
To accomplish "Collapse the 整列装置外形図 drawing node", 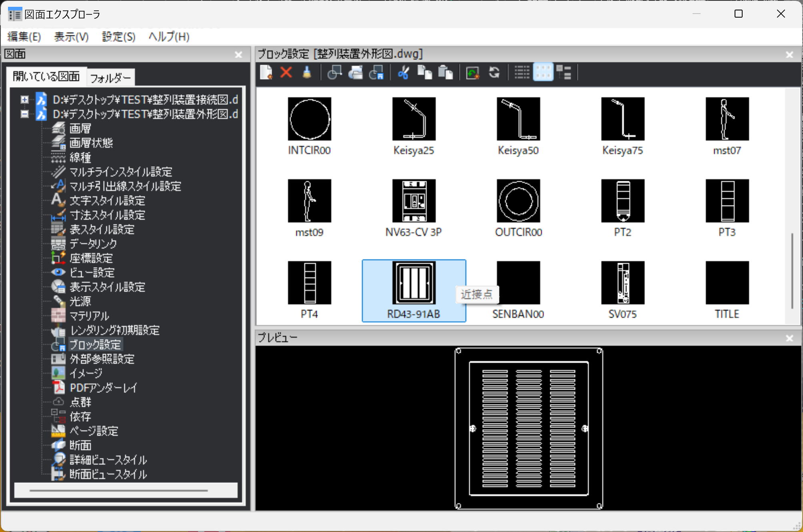I will tap(25, 114).
